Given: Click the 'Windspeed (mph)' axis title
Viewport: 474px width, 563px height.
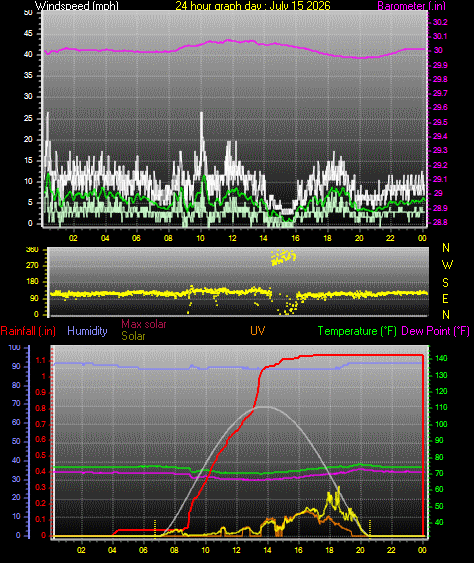Looking at the screenshot, I should 77,5.
